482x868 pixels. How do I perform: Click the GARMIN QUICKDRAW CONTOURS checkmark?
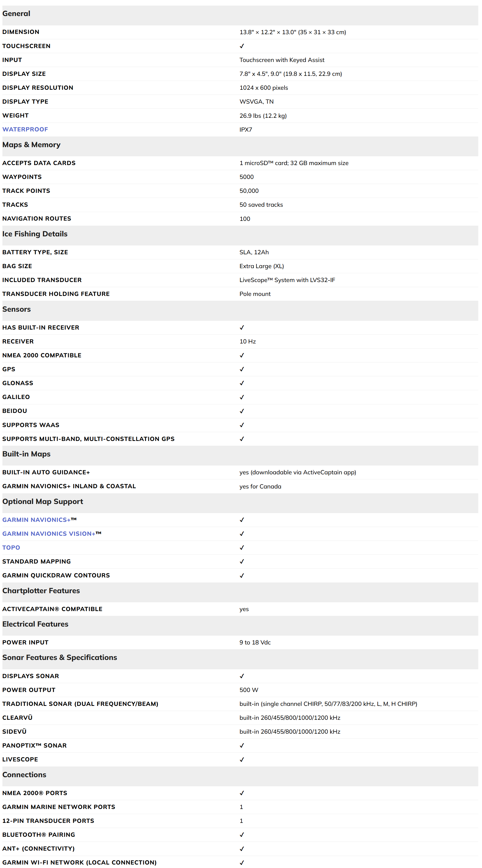coord(242,576)
